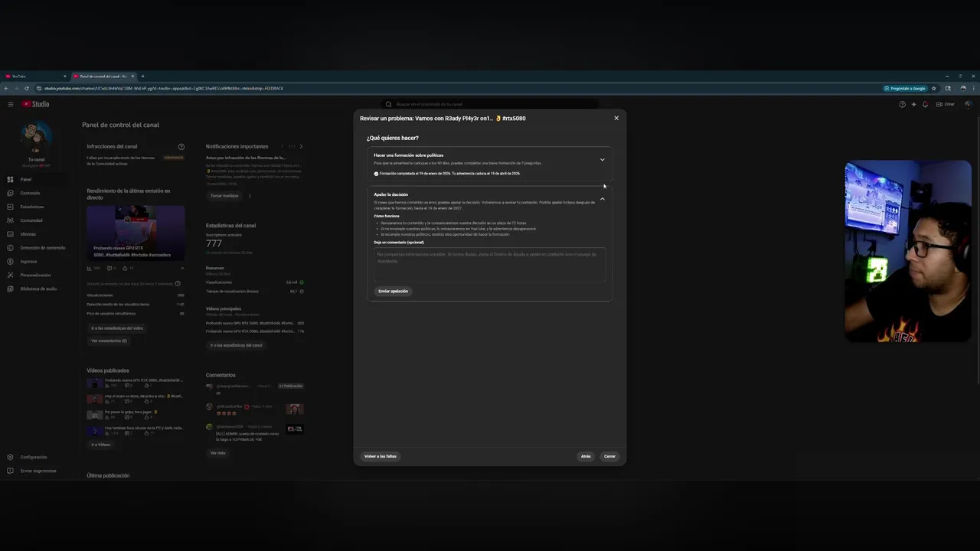
Task: Click the appeal comment text box
Action: [489, 264]
